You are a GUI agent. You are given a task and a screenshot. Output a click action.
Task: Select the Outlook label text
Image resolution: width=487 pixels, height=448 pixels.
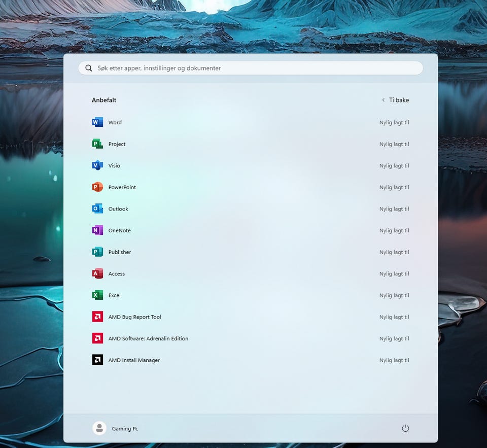pos(118,209)
